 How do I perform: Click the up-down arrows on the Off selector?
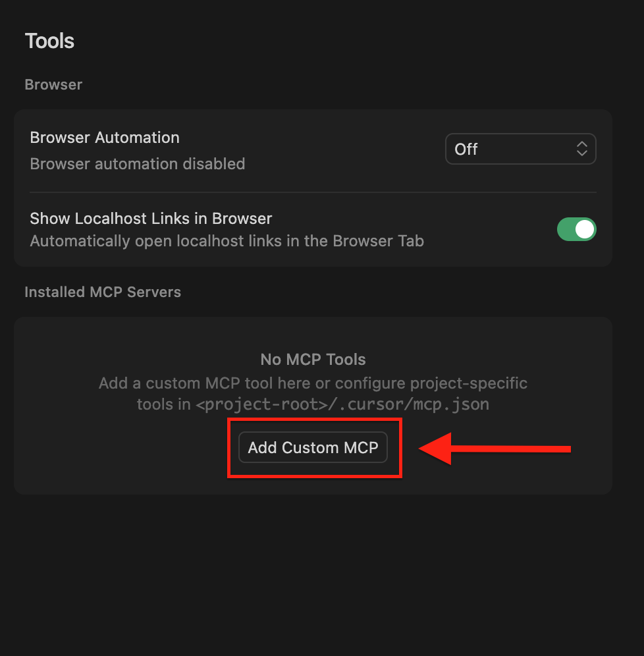(x=582, y=149)
